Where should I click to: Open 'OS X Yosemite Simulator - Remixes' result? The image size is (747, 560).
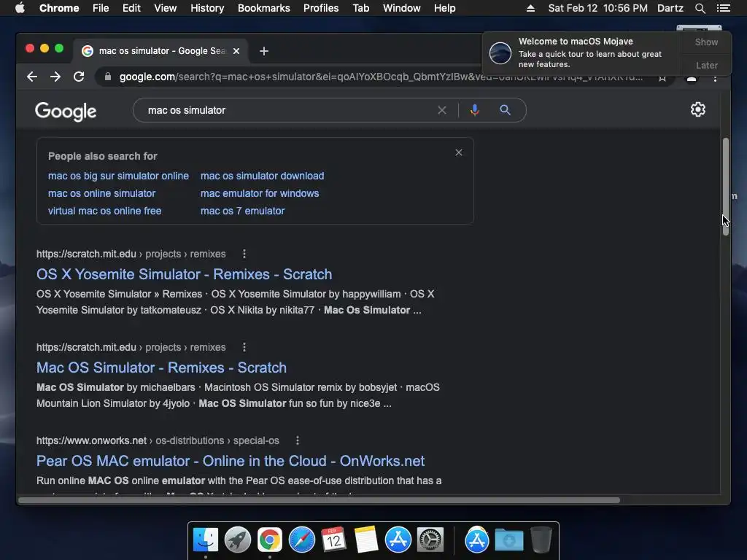[x=185, y=274]
